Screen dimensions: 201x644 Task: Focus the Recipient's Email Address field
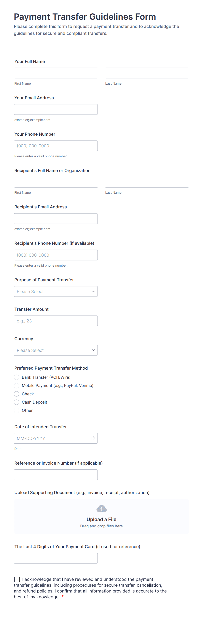pos(56,219)
